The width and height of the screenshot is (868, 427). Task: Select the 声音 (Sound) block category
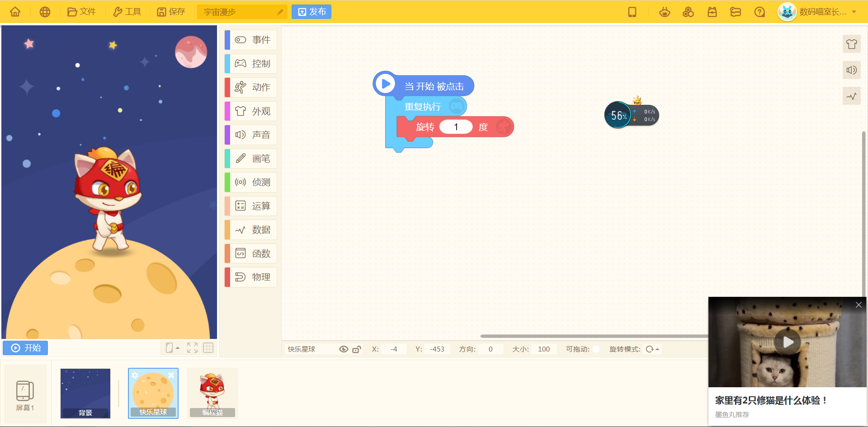click(251, 135)
